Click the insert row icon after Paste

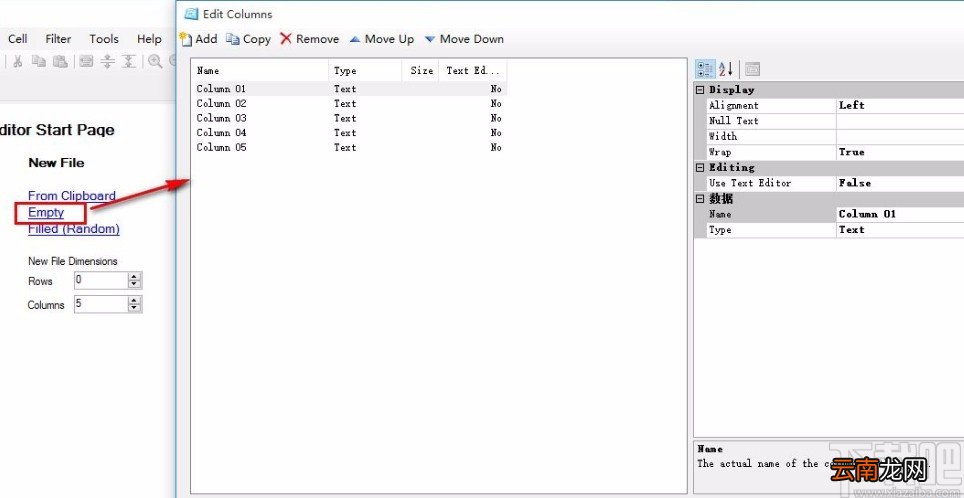86,61
